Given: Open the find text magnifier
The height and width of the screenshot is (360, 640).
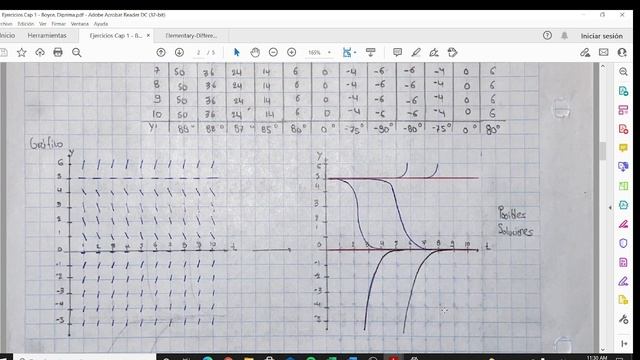Looking at the screenshot, I should point(76,52).
